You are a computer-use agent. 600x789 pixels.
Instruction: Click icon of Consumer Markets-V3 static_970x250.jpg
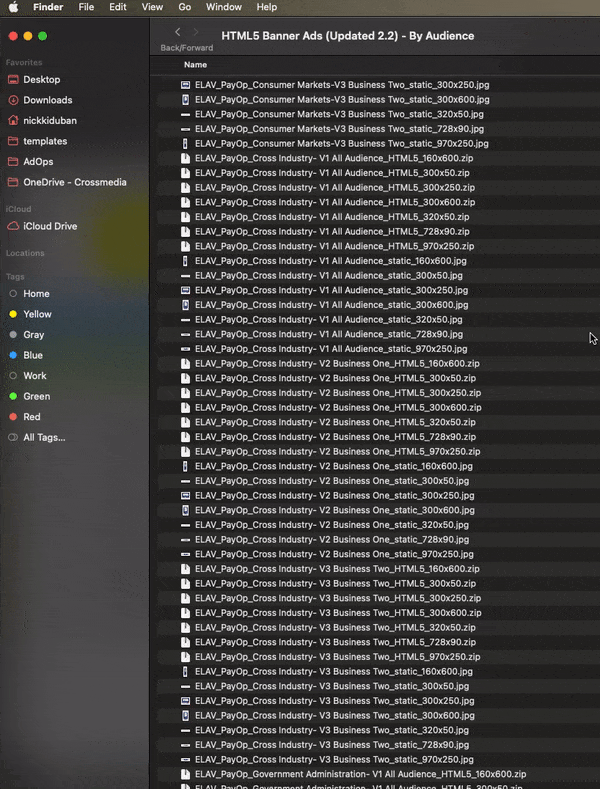tap(185, 144)
